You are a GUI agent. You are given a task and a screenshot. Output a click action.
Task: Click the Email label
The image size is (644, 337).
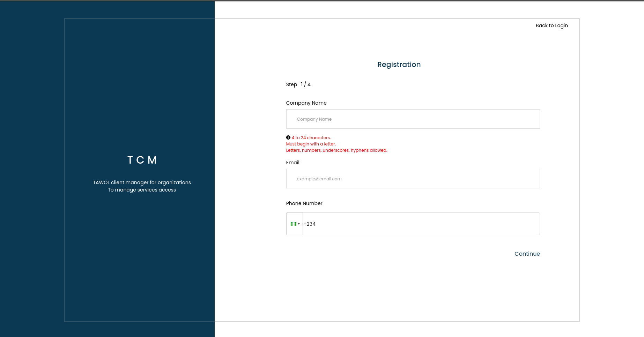293,163
